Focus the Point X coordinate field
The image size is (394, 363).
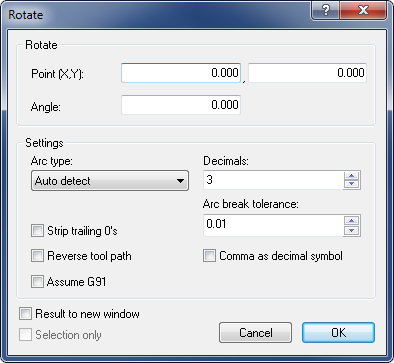[181, 73]
